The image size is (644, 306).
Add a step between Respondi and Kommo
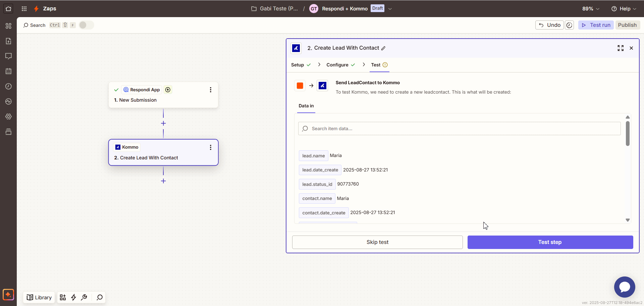pyautogui.click(x=163, y=123)
